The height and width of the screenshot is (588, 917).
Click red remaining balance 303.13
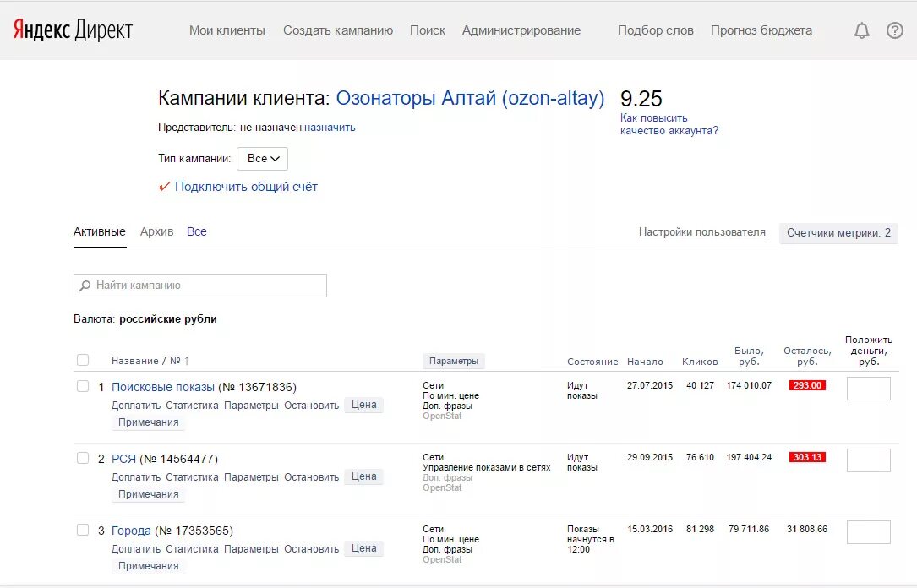pyautogui.click(x=807, y=457)
